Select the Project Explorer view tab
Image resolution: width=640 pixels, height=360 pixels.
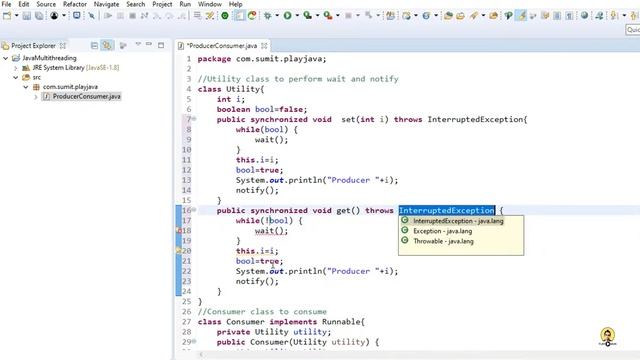[33, 46]
